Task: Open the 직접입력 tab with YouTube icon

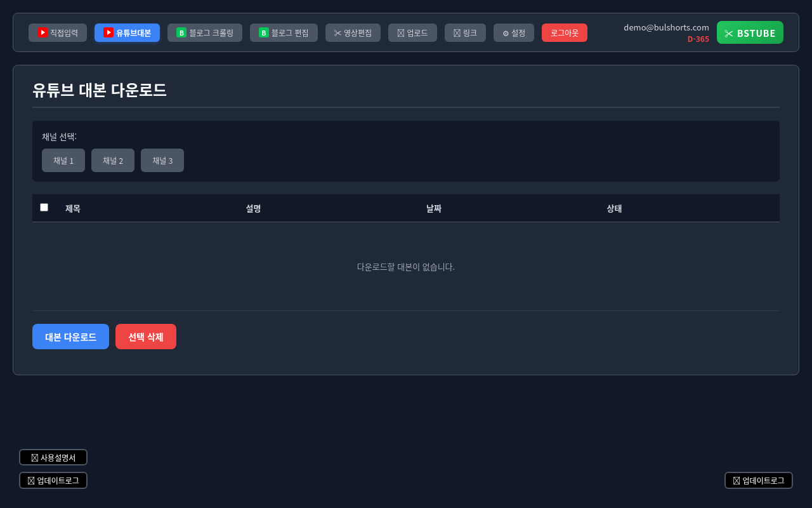Action: click(58, 33)
